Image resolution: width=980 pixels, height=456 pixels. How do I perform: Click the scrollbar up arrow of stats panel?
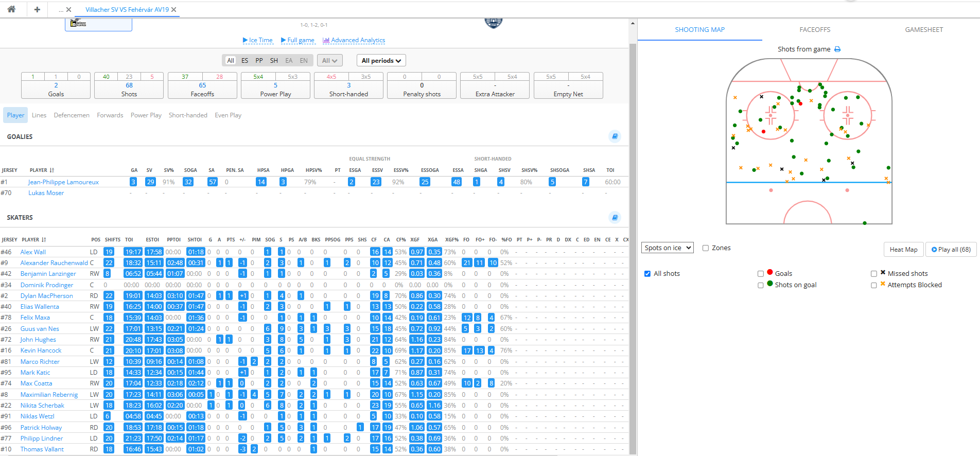click(633, 24)
